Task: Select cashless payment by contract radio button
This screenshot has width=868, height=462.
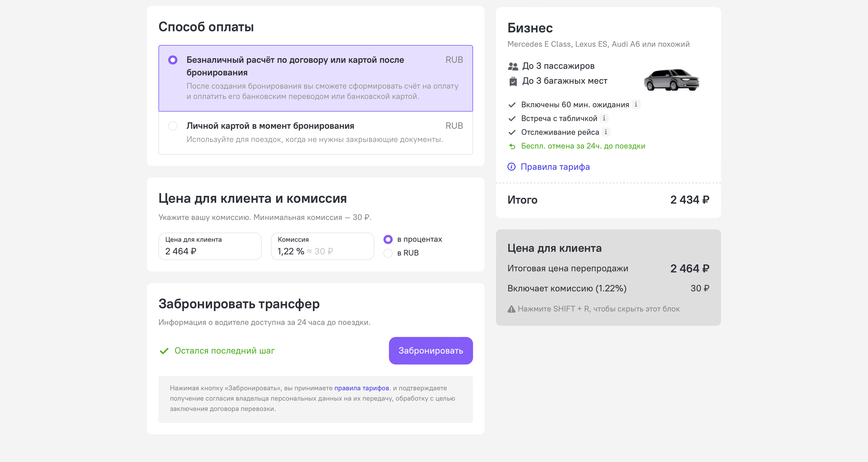Action: [x=173, y=60]
